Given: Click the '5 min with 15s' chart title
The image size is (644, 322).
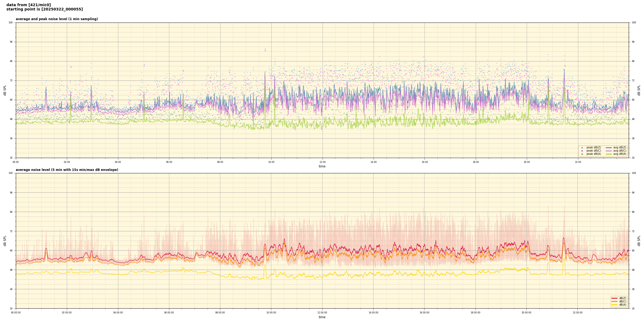Looking at the screenshot, I should (67, 170).
